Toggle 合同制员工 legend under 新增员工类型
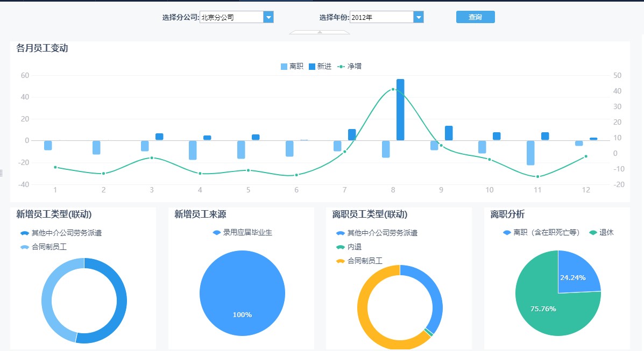The height and width of the screenshot is (351, 644). coord(43,247)
